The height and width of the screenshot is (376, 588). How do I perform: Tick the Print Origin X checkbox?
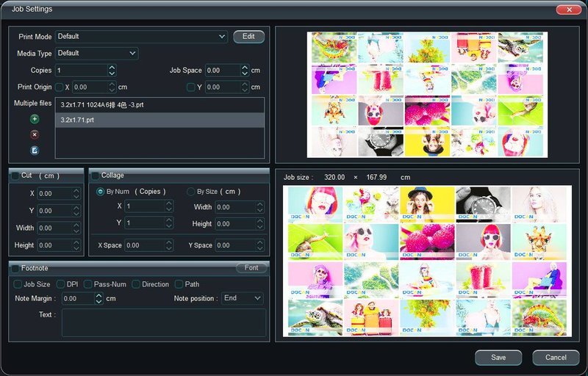tap(60, 87)
